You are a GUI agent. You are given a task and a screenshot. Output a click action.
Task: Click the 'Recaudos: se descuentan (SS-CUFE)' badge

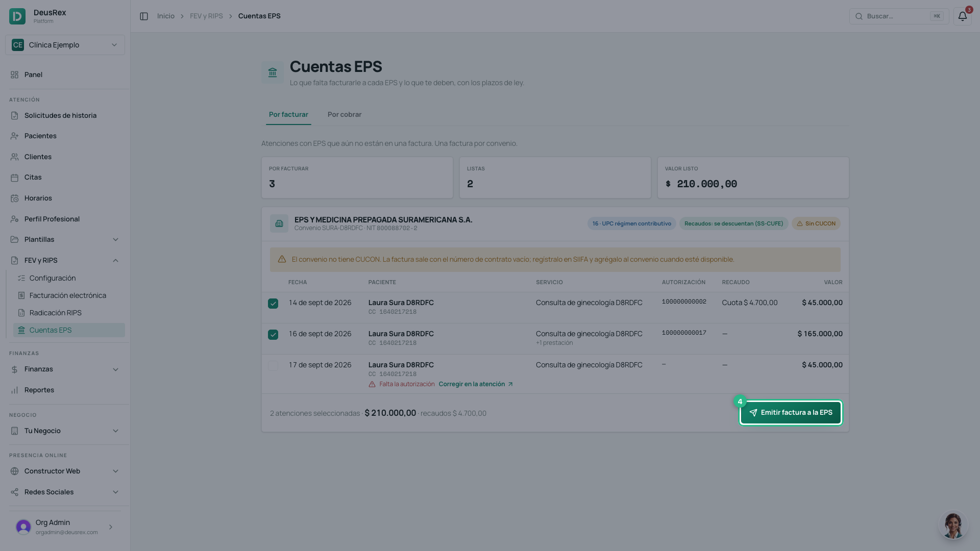733,223
